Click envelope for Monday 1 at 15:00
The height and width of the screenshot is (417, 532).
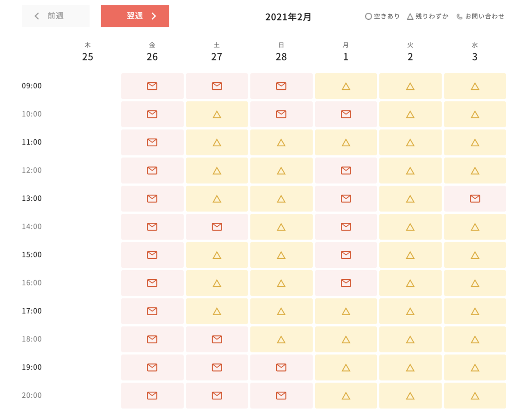coord(346,255)
